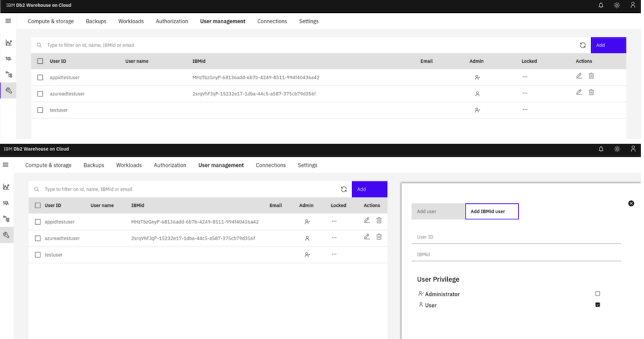Open Settings tab in upper view

click(x=309, y=21)
